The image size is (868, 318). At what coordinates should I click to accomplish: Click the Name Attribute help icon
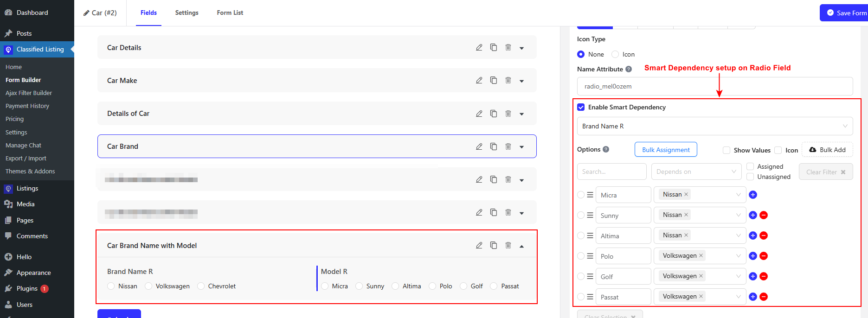click(629, 69)
